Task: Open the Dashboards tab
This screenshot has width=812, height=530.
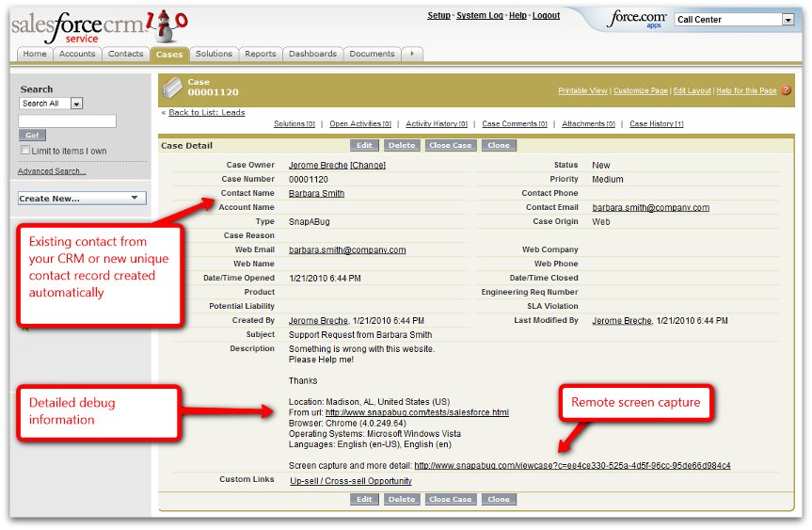Action: [312, 54]
